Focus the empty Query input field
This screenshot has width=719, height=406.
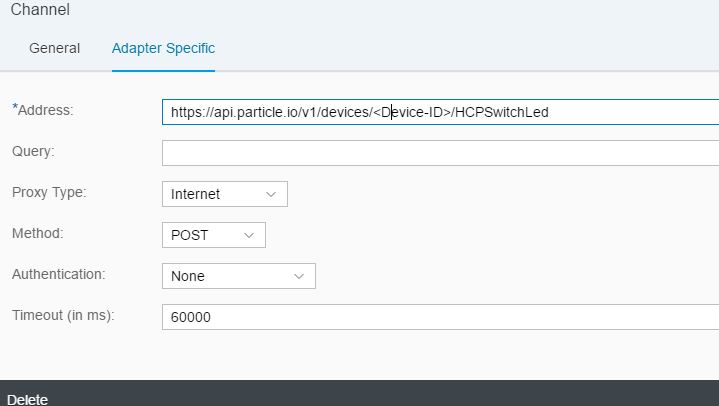click(440, 153)
